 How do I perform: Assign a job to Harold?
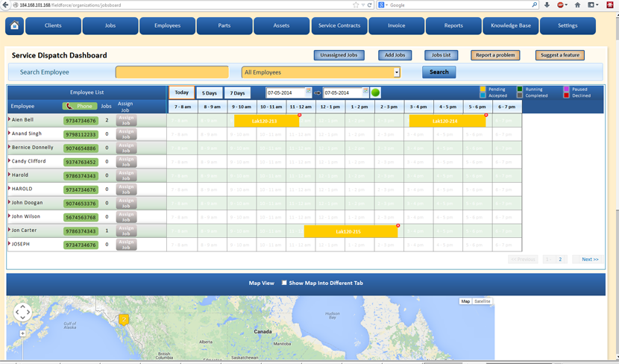click(x=126, y=176)
